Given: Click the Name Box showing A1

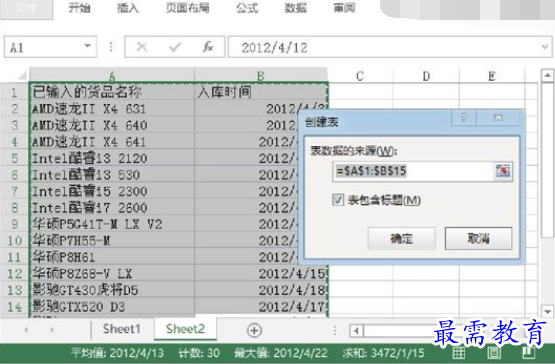Looking at the screenshot, I should pyautogui.click(x=50, y=47).
